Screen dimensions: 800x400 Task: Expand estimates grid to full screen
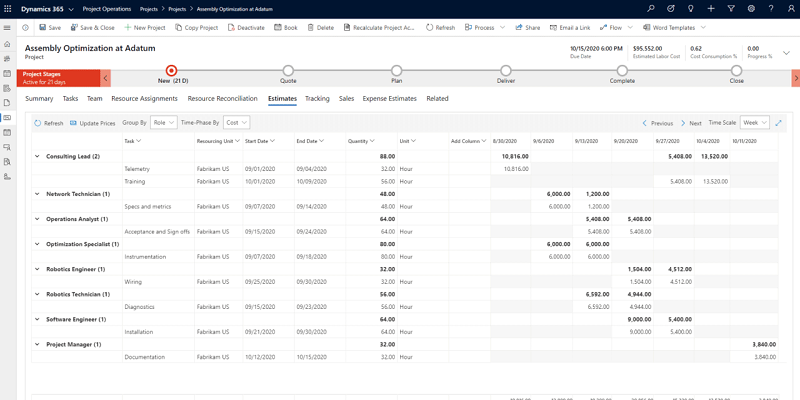pyautogui.click(x=779, y=123)
